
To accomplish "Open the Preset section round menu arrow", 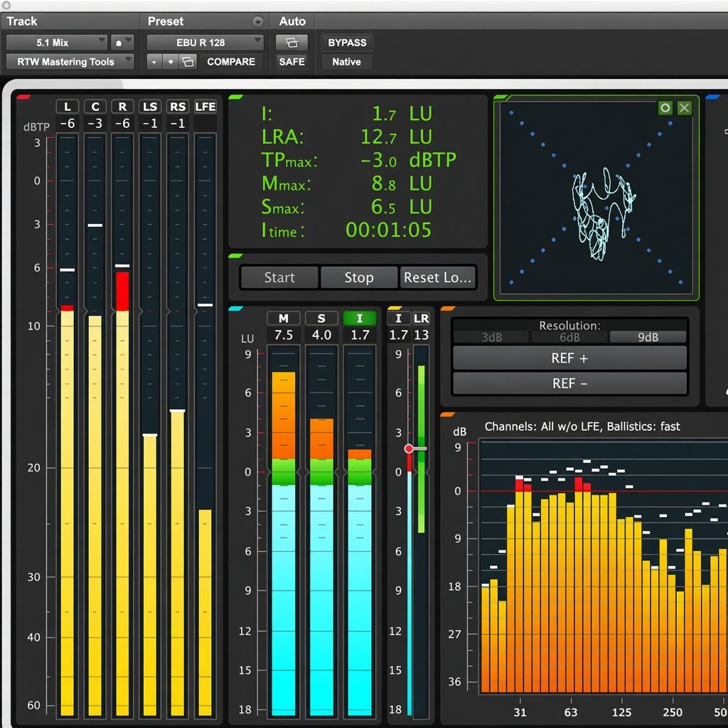I will [x=257, y=21].
